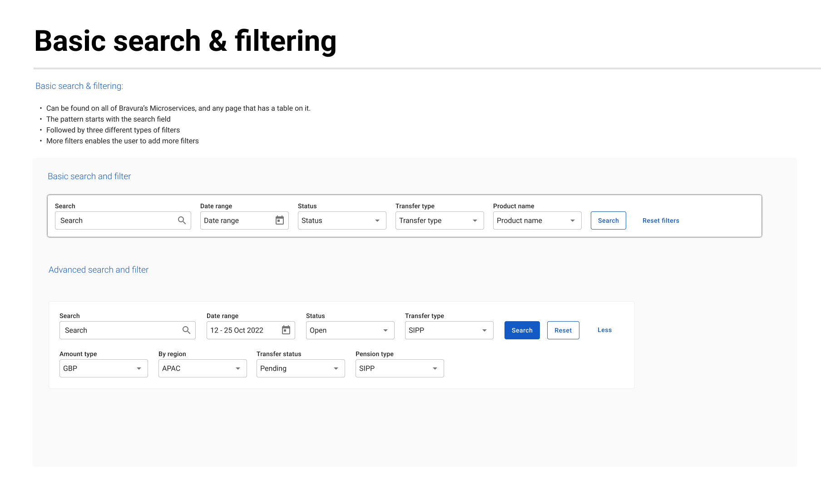Click the 'Basic search and filter' heading
The image size is (821, 504).
pyautogui.click(x=89, y=176)
